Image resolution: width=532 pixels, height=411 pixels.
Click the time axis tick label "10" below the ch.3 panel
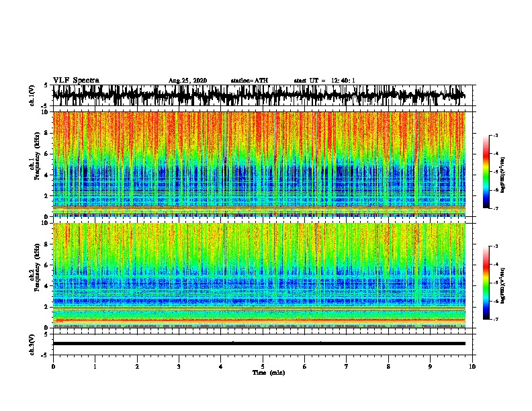point(472,367)
